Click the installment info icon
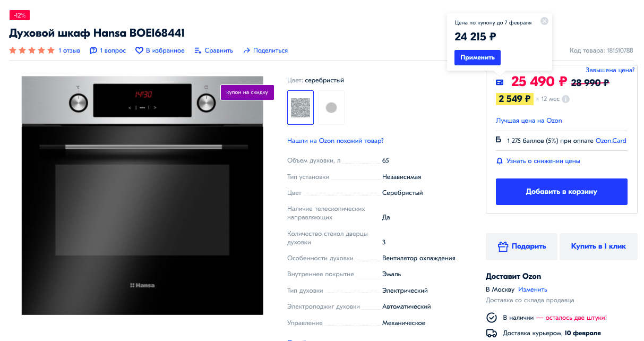 tap(566, 99)
